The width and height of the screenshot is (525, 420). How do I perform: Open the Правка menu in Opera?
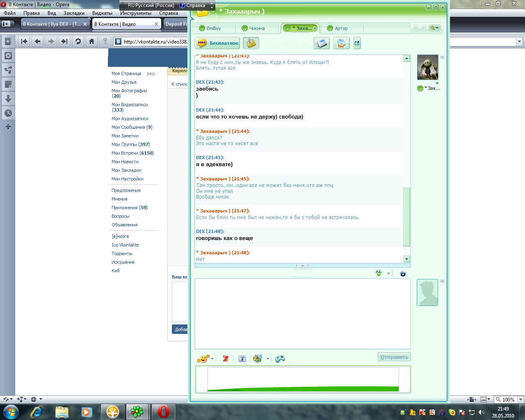pyautogui.click(x=32, y=13)
